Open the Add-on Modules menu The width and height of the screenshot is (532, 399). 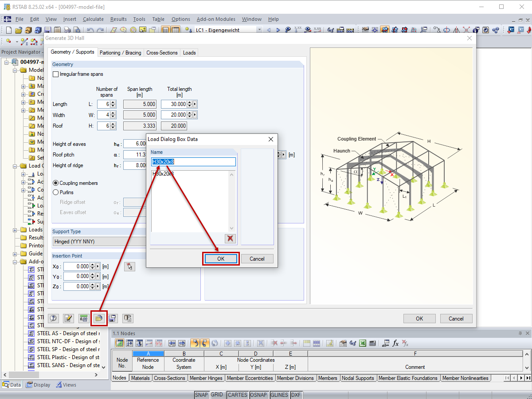[216, 19]
